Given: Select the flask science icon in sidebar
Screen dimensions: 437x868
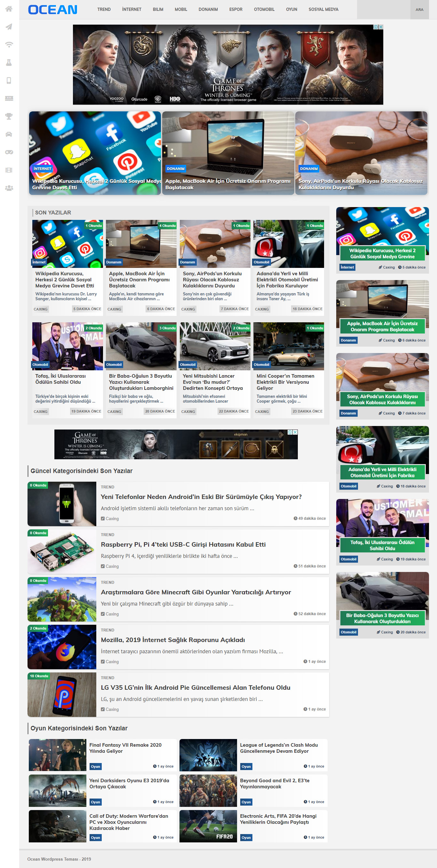Looking at the screenshot, I should (x=9, y=62).
